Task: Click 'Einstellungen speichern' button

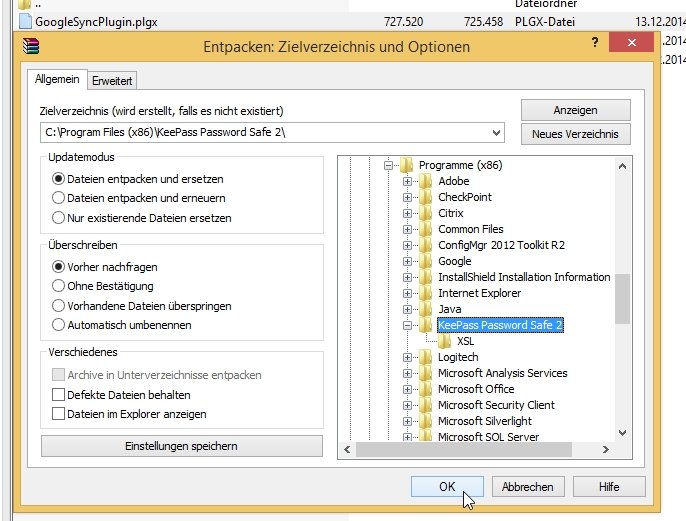Action: pyautogui.click(x=181, y=446)
